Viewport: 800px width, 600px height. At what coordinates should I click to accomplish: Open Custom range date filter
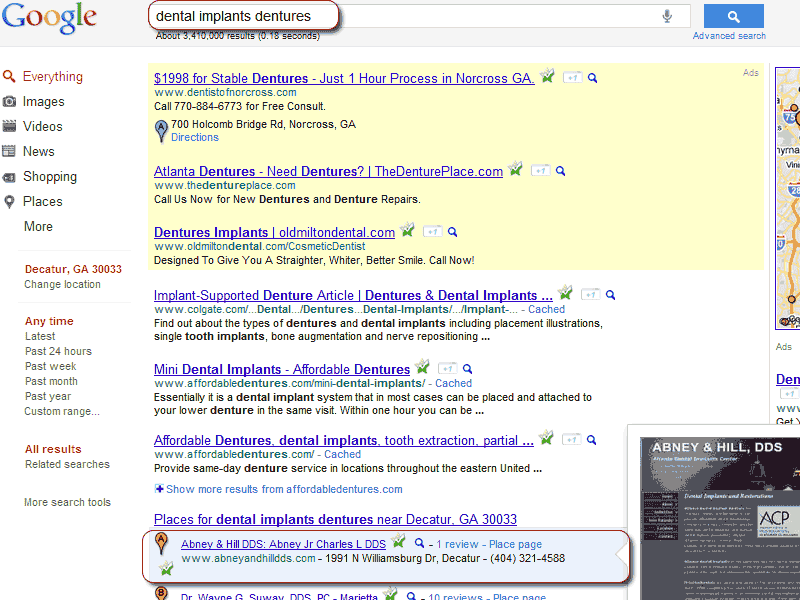tap(62, 411)
